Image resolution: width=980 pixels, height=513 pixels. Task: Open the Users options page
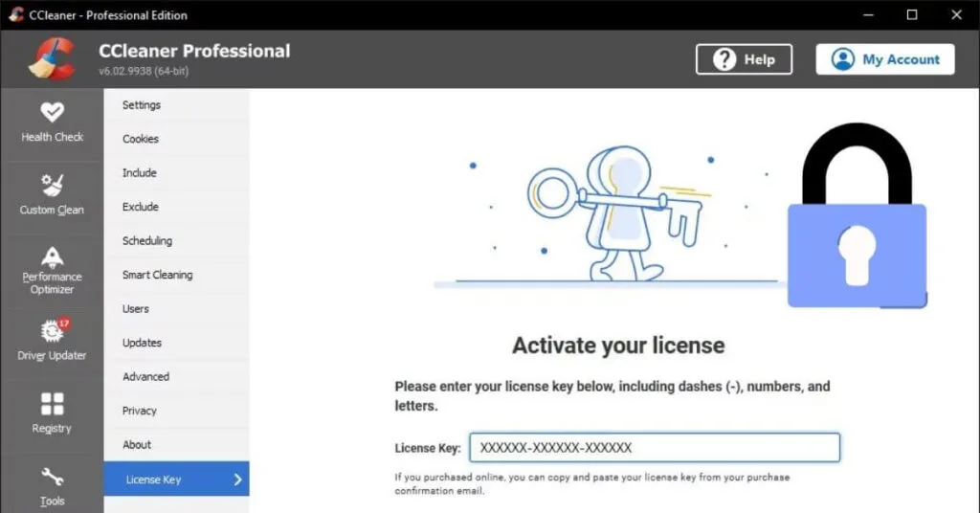click(176, 309)
